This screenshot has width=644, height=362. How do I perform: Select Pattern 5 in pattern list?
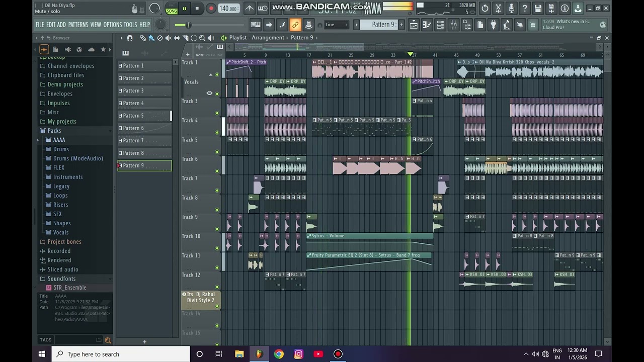[x=144, y=116]
